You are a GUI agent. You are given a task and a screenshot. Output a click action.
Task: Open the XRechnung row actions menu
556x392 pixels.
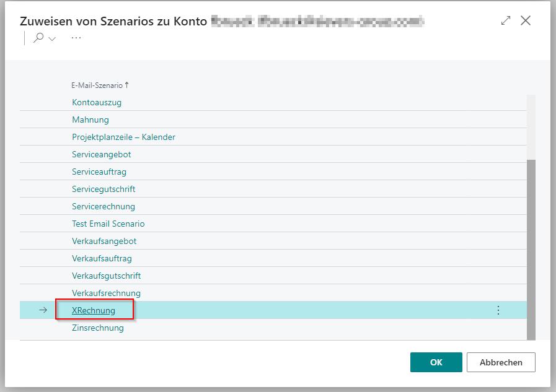coord(498,310)
